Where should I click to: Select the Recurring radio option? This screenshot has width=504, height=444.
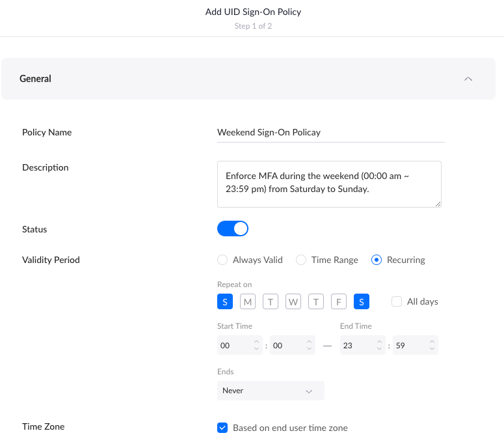[376, 260]
